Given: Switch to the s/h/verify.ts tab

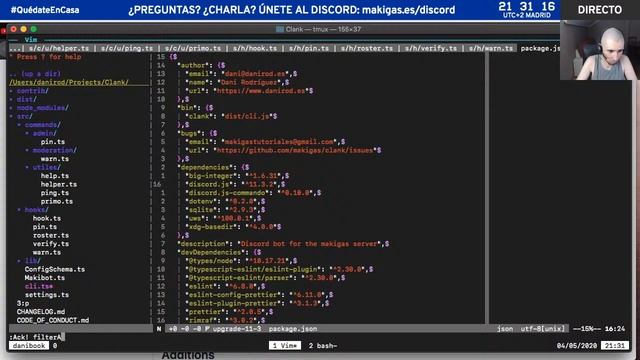Looking at the screenshot, I should tap(431, 48).
